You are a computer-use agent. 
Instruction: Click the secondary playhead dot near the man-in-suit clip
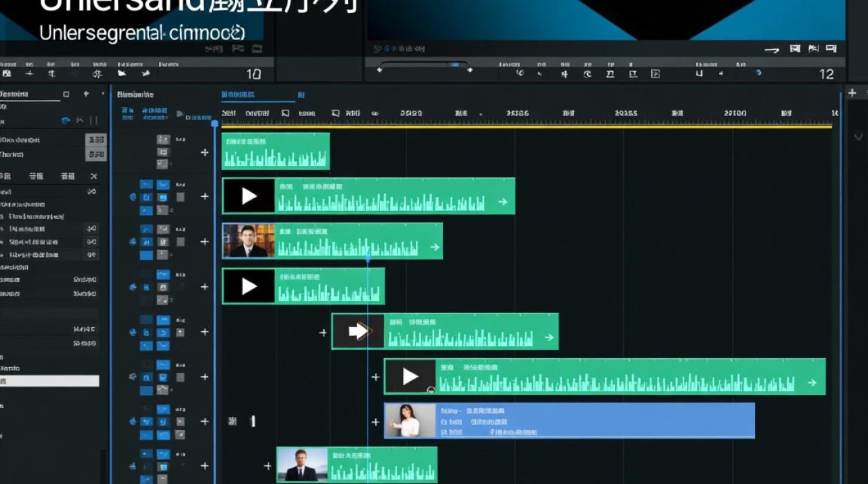[x=368, y=259]
